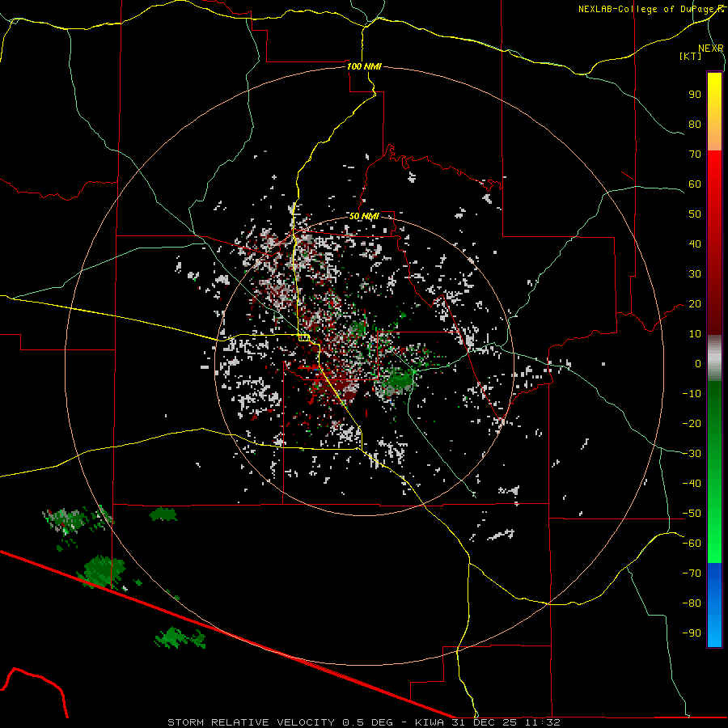Select the -50 value on velocity scale

click(x=692, y=514)
